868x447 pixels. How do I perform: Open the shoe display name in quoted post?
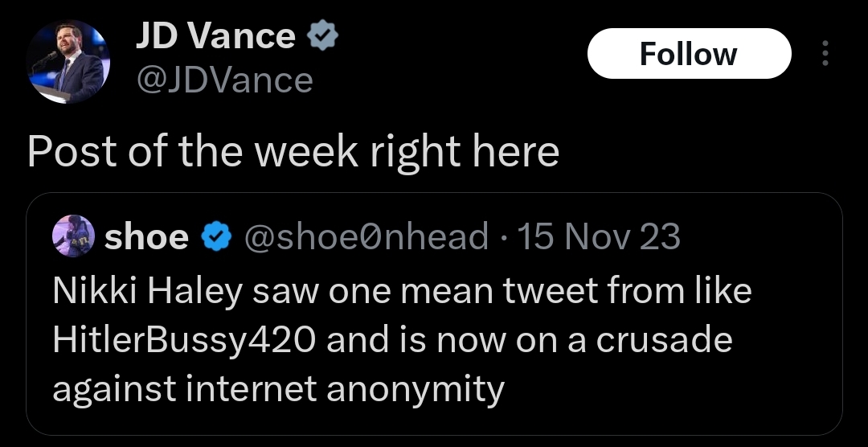coord(146,237)
